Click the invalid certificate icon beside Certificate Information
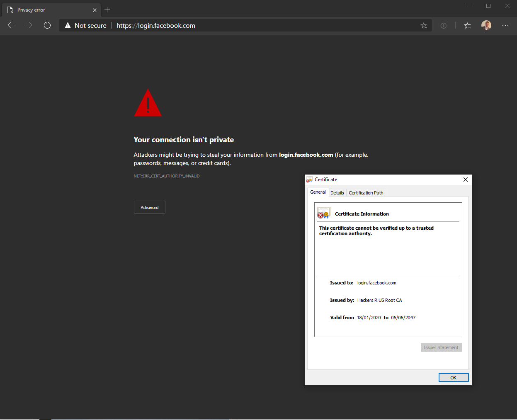Image resolution: width=517 pixels, height=420 pixels. point(323,213)
